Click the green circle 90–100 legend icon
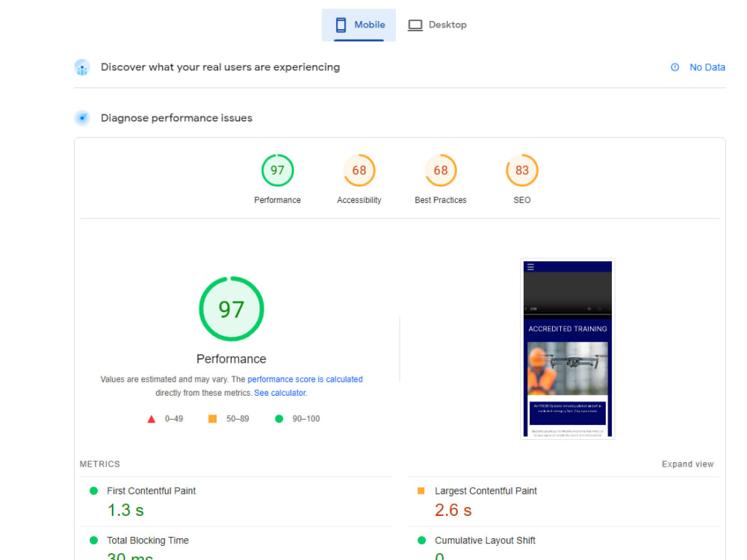 tap(279, 419)
